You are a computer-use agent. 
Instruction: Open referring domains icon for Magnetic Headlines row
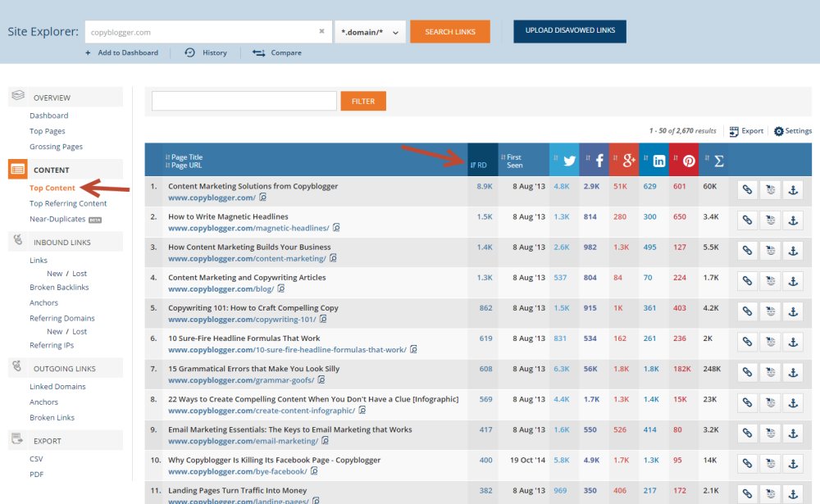click(x=770, y=220)
